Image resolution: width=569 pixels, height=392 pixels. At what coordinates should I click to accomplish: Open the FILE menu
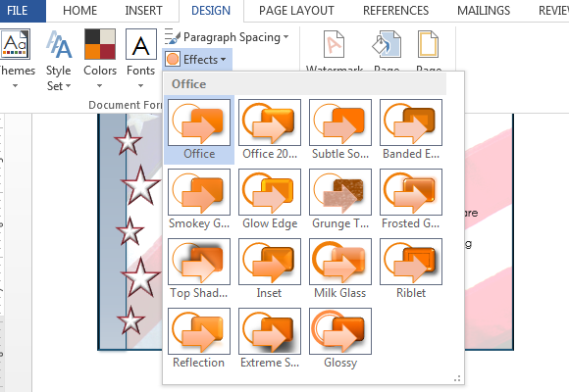pos(18,11)
